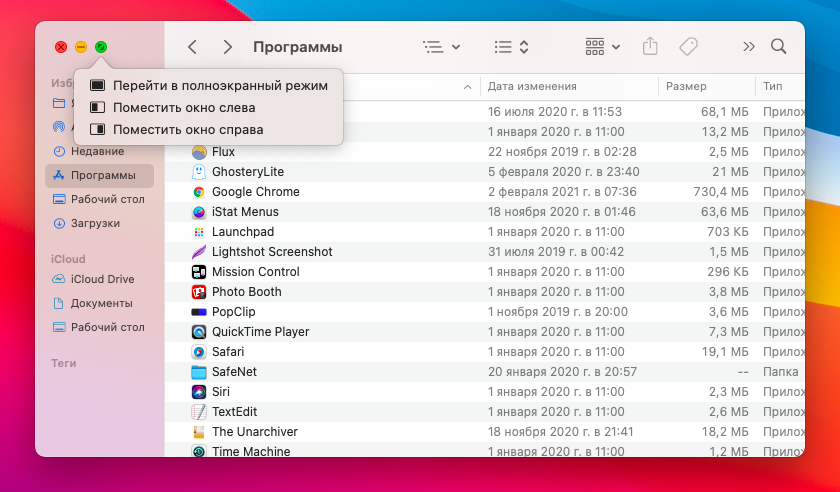Select the SafeNet folder name
This screenshot has height=492, width=840.
pos(234,371)
